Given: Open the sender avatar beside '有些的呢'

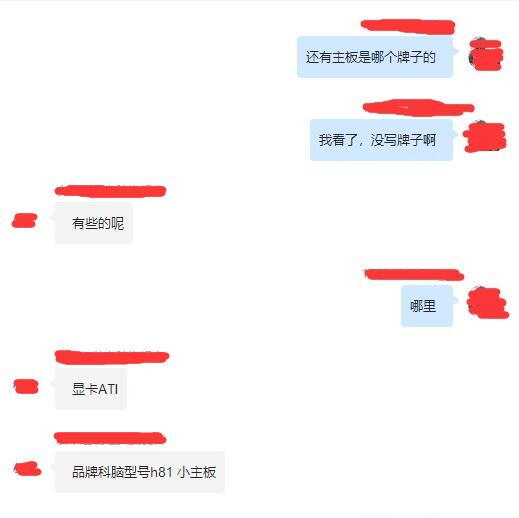Looking at the screenshot, I should 24,221.
